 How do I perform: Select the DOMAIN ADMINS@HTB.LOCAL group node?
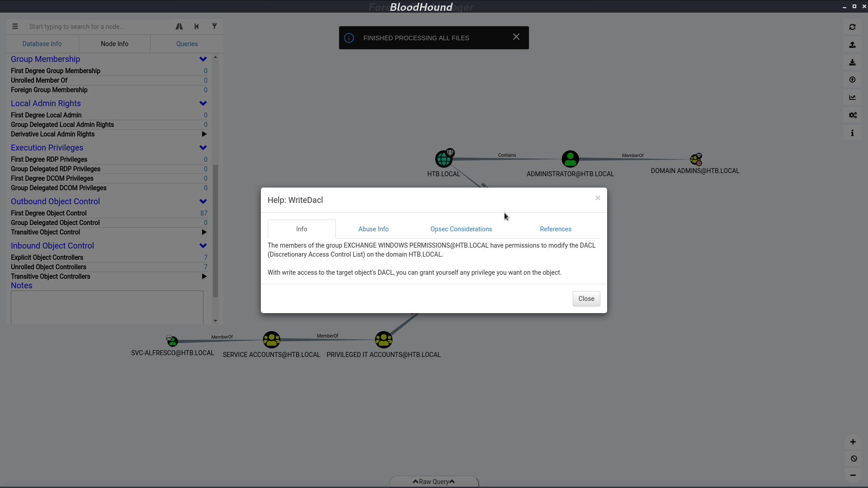(x=696, y=160)
